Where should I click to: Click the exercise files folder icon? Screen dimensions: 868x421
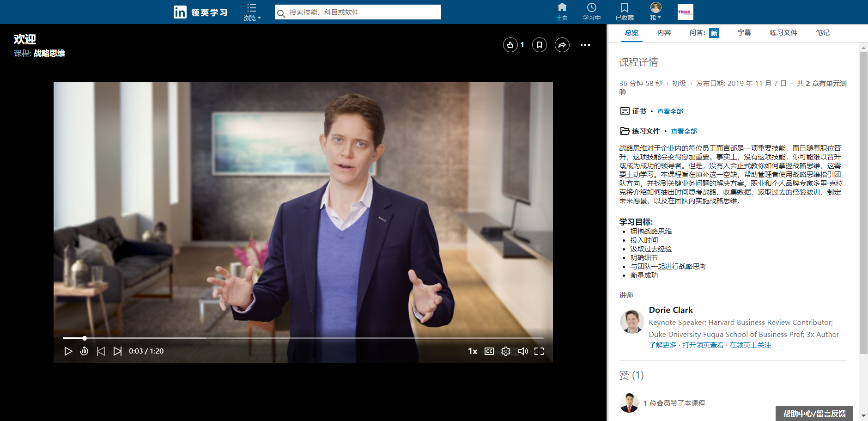tap(625, 131)
